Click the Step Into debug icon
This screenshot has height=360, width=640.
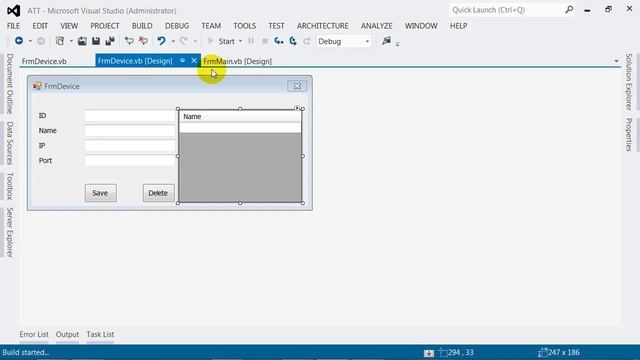click(x=279, y=41)
